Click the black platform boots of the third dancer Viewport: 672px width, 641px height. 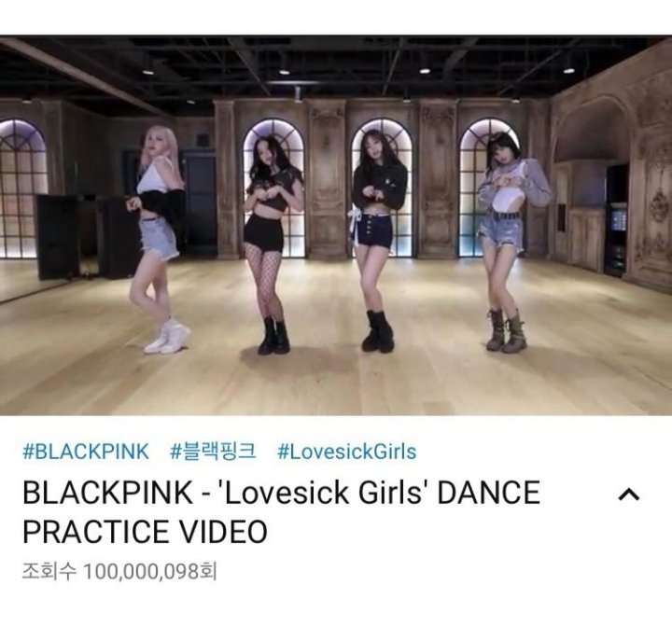[377, 331]
